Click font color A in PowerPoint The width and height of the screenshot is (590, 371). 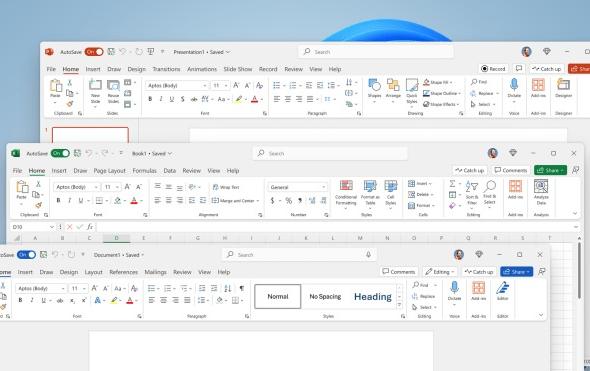click(x=254, y=99)
